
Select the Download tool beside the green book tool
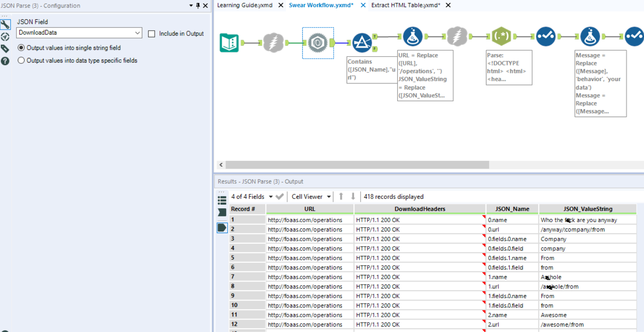pyautogui.click(x=273, y=43)
